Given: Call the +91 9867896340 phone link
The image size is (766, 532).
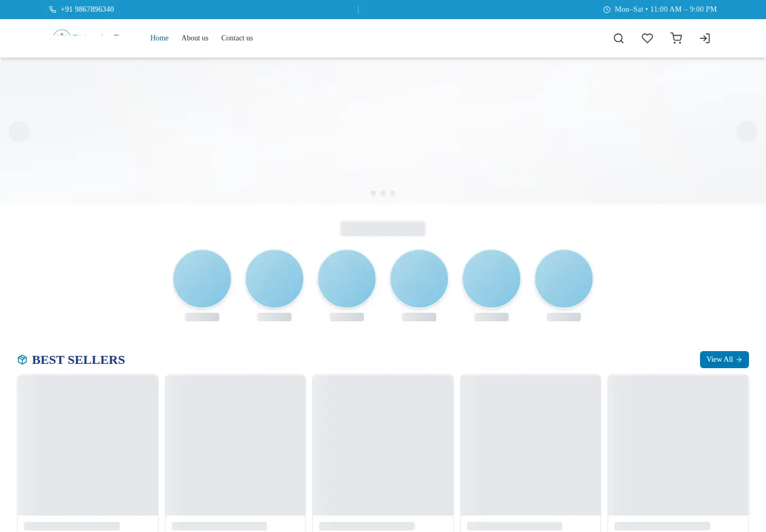Looking at the screenshot, I should point(87,10).
